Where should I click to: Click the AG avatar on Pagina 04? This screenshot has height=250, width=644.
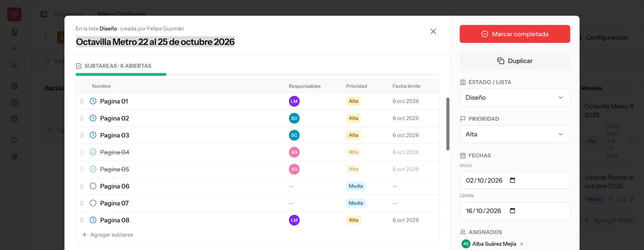(294, 152)
